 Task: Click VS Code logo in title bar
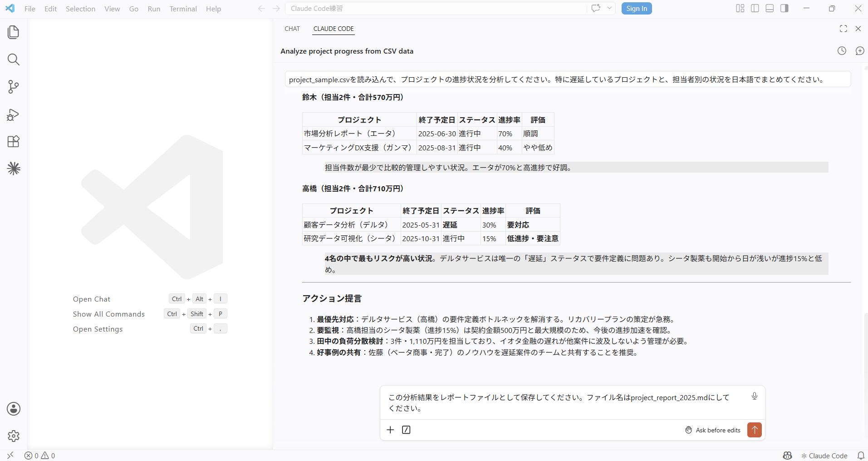(x=10, y=8)
